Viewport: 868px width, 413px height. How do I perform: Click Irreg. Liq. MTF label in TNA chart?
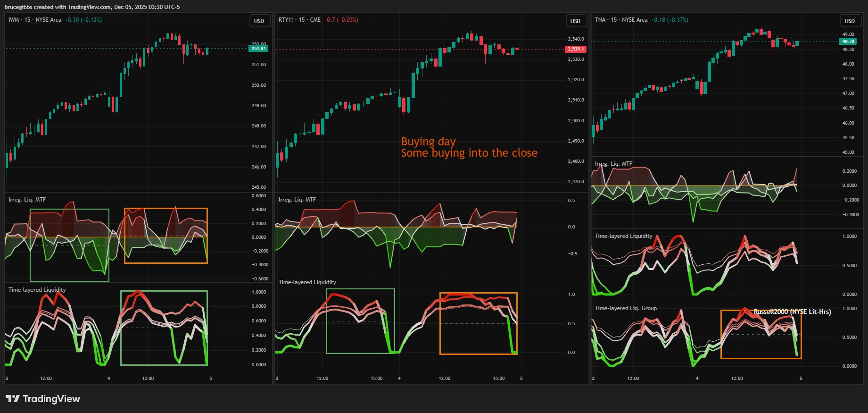coord(613,164)
